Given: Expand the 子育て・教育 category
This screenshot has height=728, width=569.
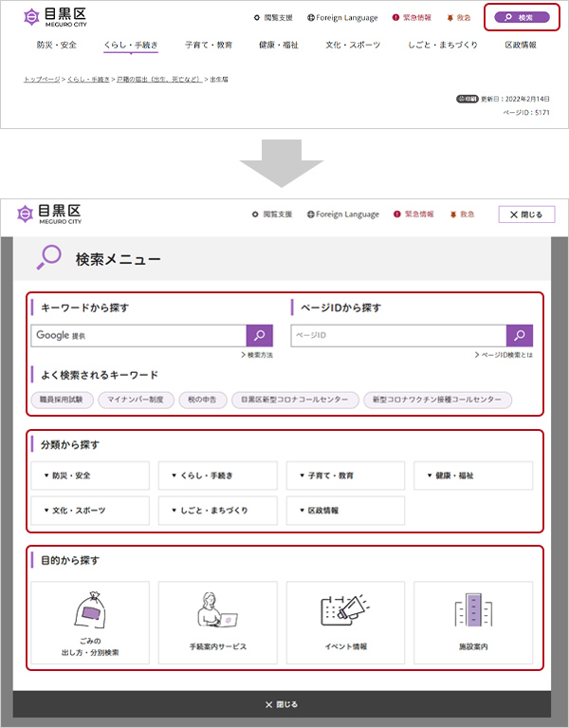Looking at the screenshot, I should (345, 475).
